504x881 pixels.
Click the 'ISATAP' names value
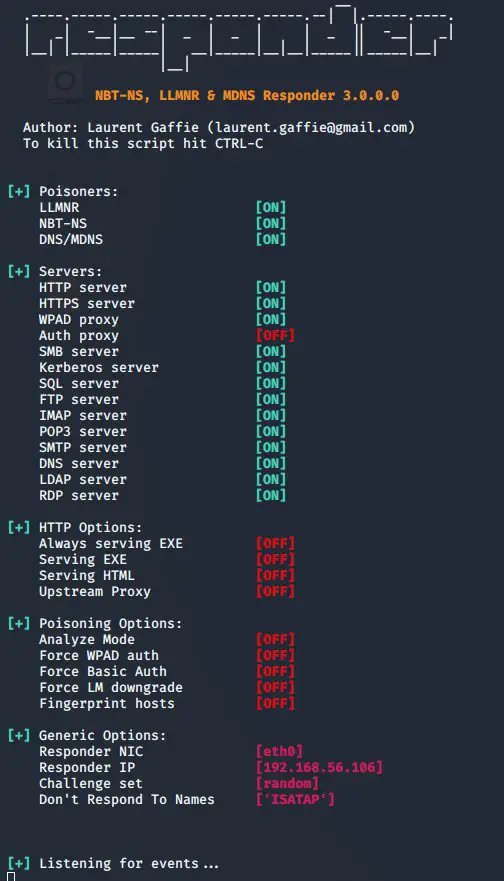(295, 800)
